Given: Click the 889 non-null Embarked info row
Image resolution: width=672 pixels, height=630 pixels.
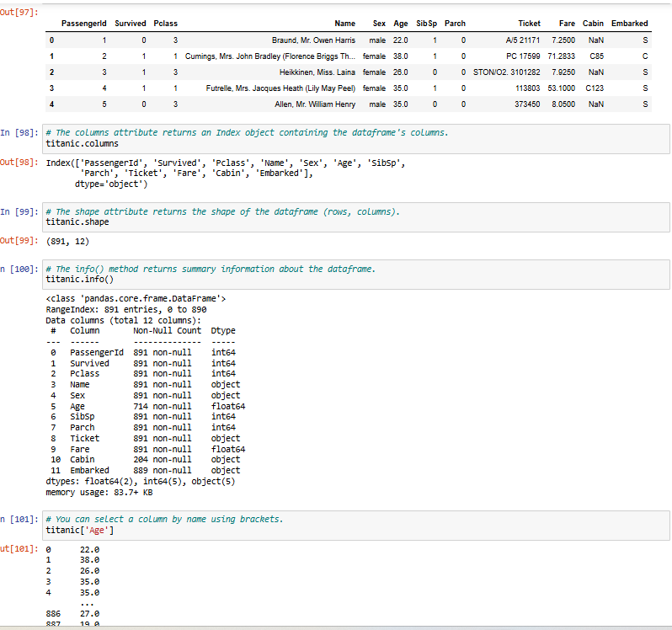Looking at the screenshot, I should click(x=146, y=470).
